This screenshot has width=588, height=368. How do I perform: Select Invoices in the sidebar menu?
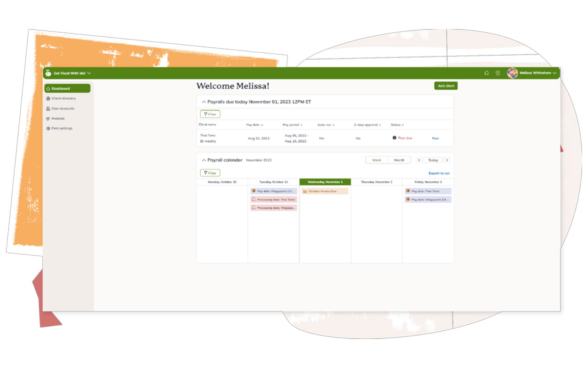tap(49, 118)
